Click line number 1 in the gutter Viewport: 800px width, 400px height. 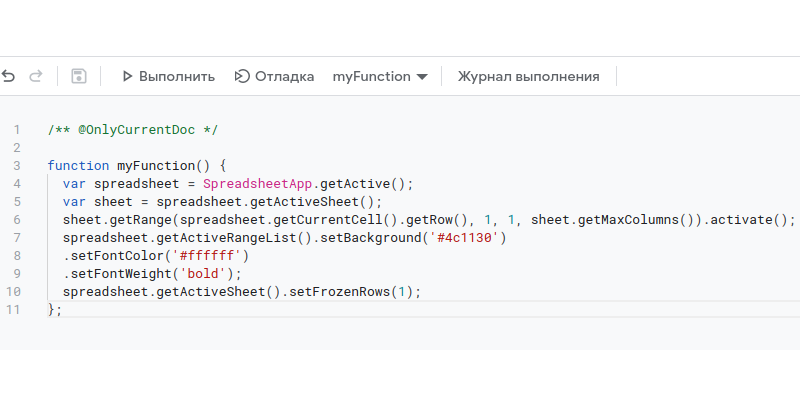[17, 130]
